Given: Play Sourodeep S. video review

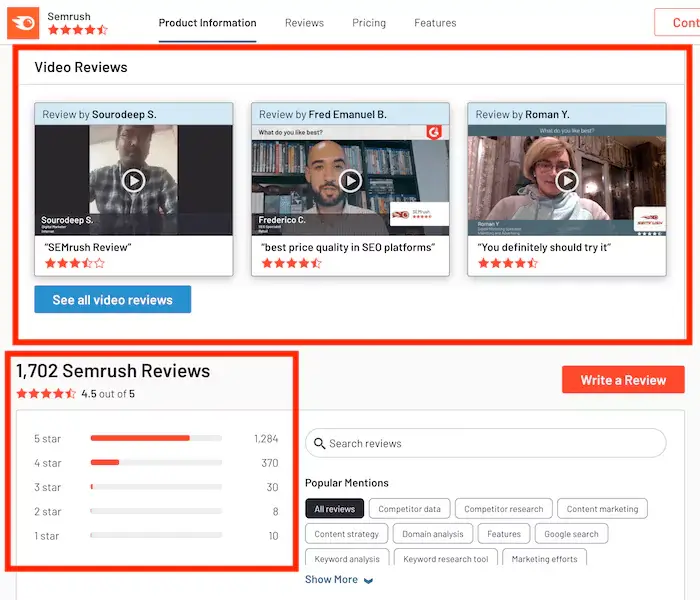Looking at the screenshot, I should (x=133, y=181).
